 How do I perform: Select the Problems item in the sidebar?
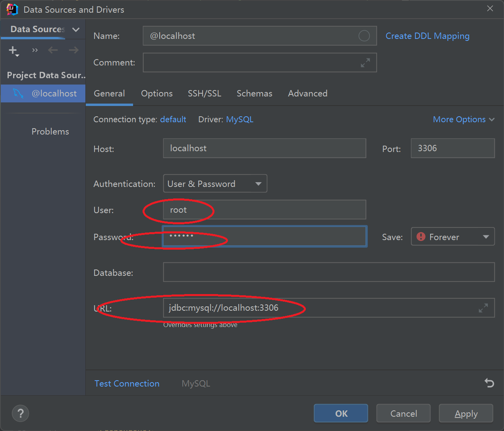(50, 131)
